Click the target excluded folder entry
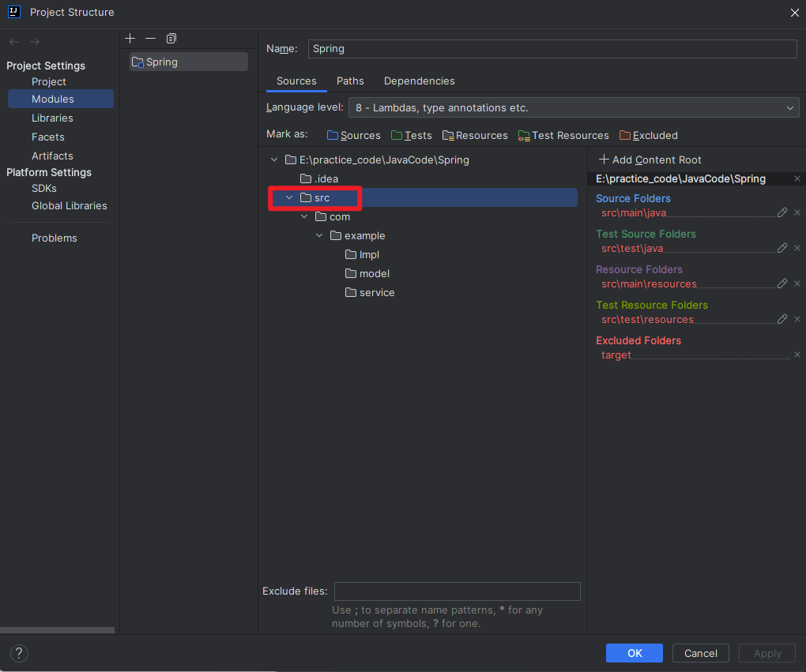This screenshot has width=806, height=672. click(616, 355)
